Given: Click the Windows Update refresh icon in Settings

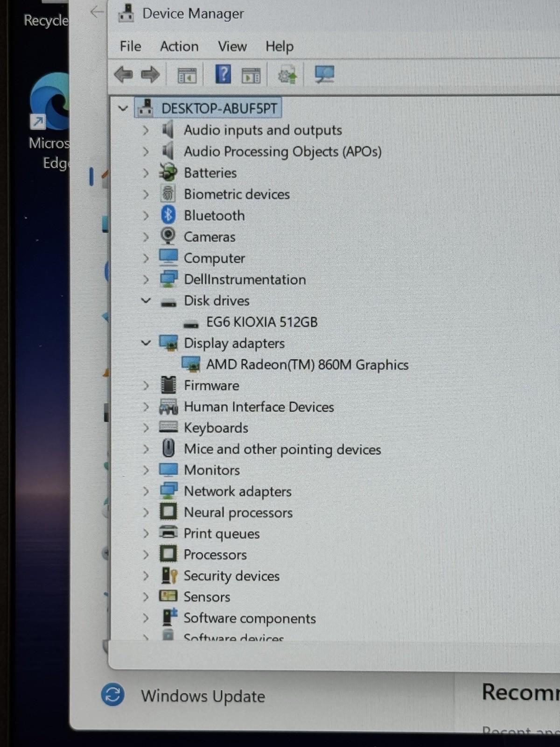Looking at the screenshot, I should point(113,695).
